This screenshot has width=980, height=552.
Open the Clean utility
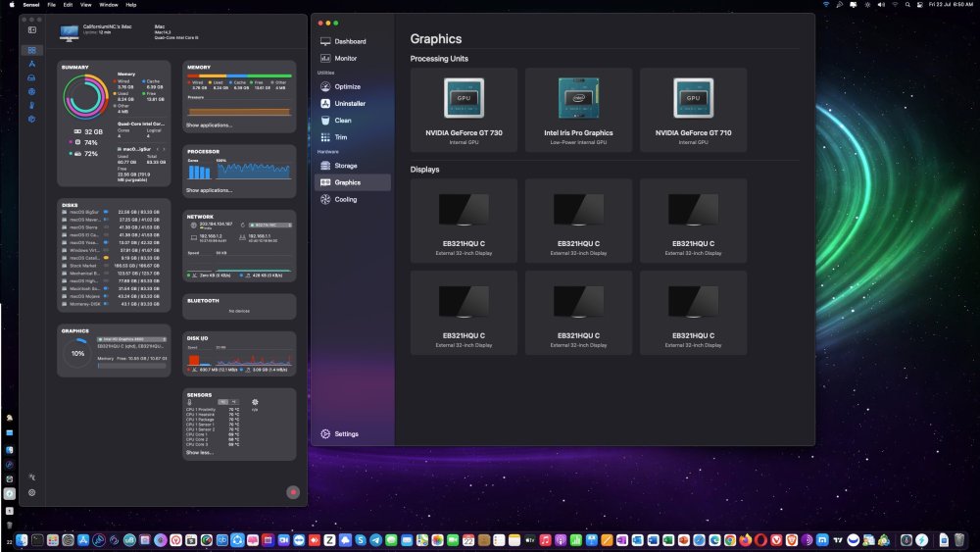click(351, 120)
